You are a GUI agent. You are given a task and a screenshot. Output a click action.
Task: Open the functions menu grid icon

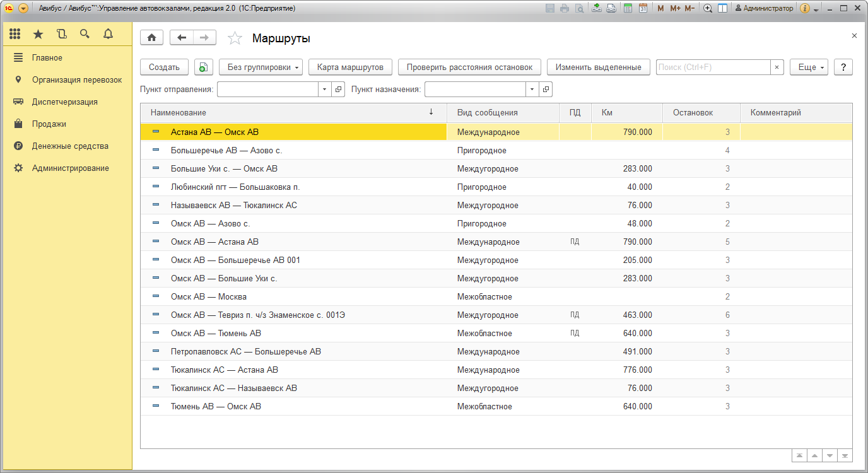[x=15, y=35]
